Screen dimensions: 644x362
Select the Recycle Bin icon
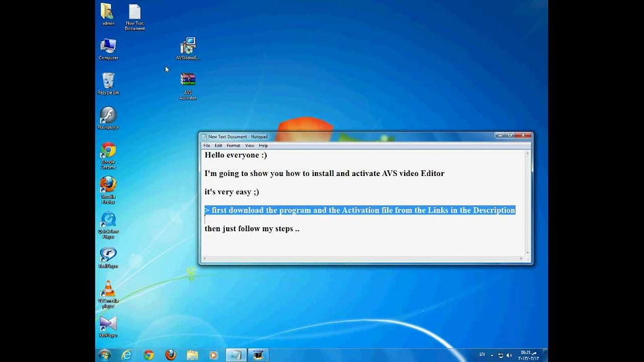(x=108, y=83)
